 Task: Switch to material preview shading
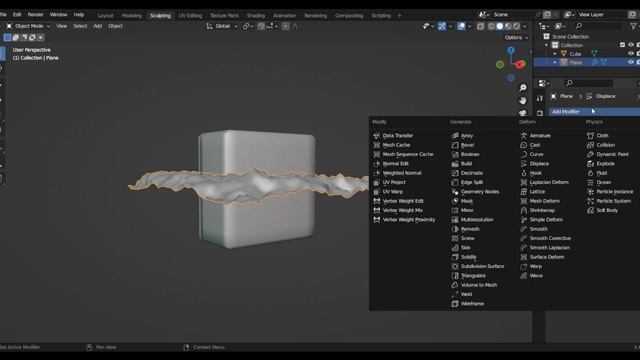508,26
